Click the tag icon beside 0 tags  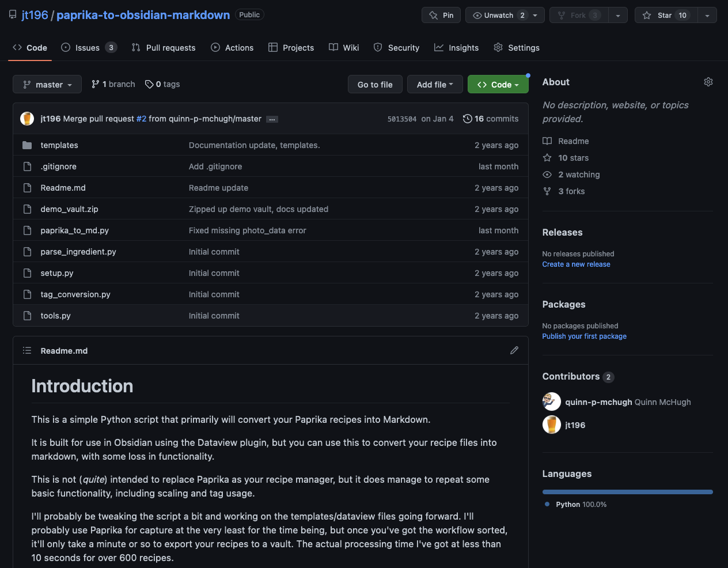click(149, 84)
